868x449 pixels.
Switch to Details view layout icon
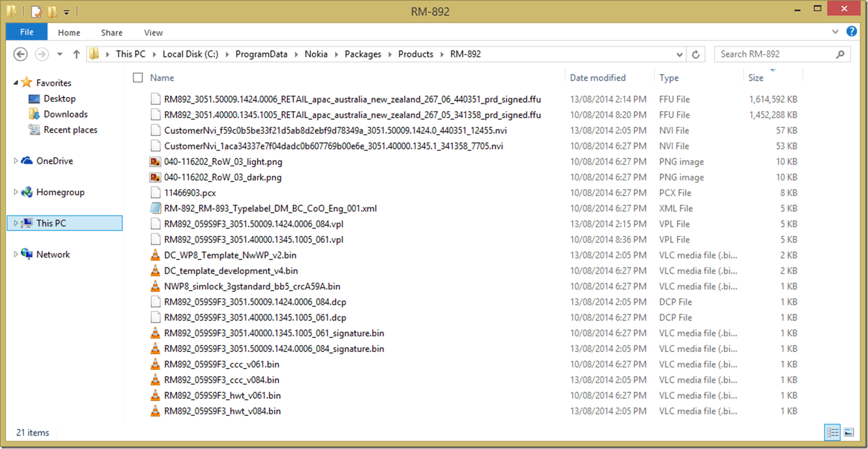[832, 432]
